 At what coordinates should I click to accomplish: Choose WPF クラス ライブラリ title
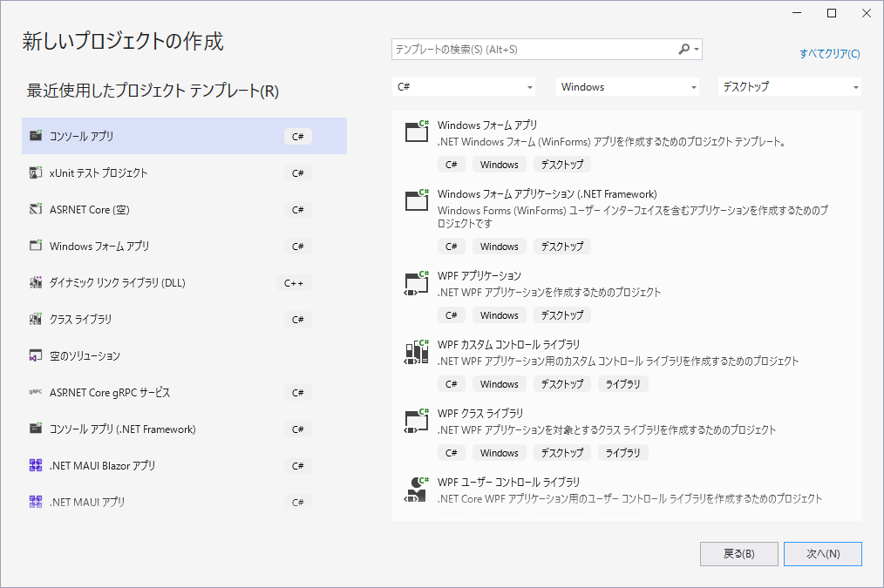point(480,413)
